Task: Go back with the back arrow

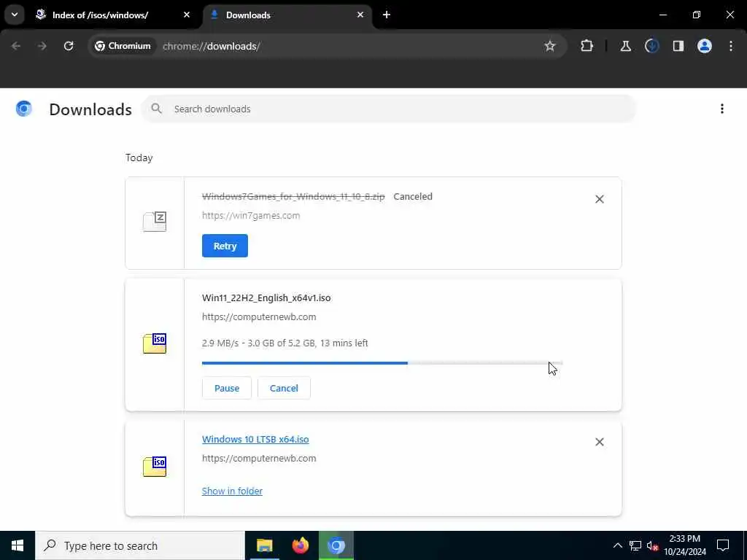Action: click(x=16, y=46)
